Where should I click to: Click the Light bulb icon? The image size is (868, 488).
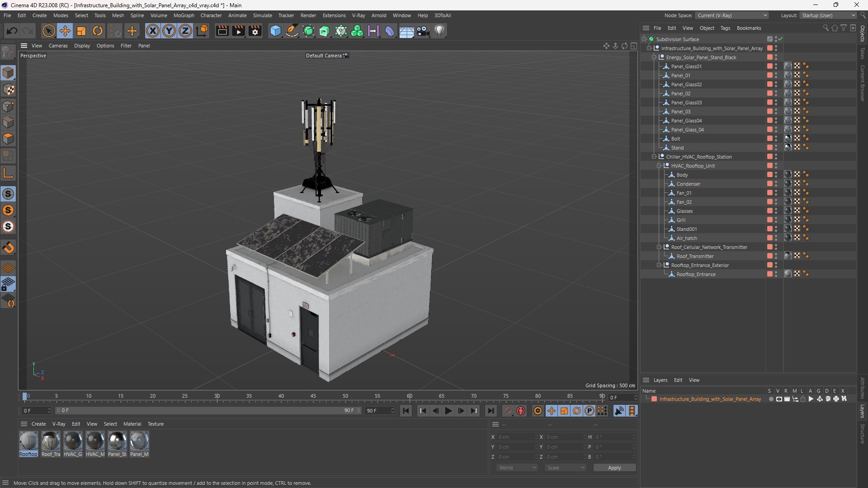point(439,31)
